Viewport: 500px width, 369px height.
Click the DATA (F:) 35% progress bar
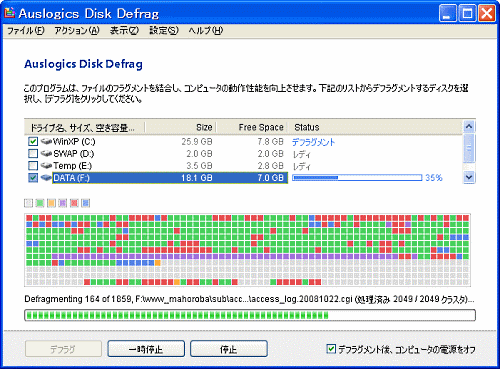357,178
